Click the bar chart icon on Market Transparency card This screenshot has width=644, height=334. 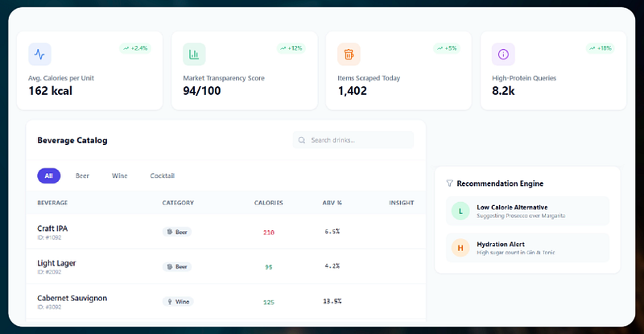pyautogui.click(x=194, y=54)
